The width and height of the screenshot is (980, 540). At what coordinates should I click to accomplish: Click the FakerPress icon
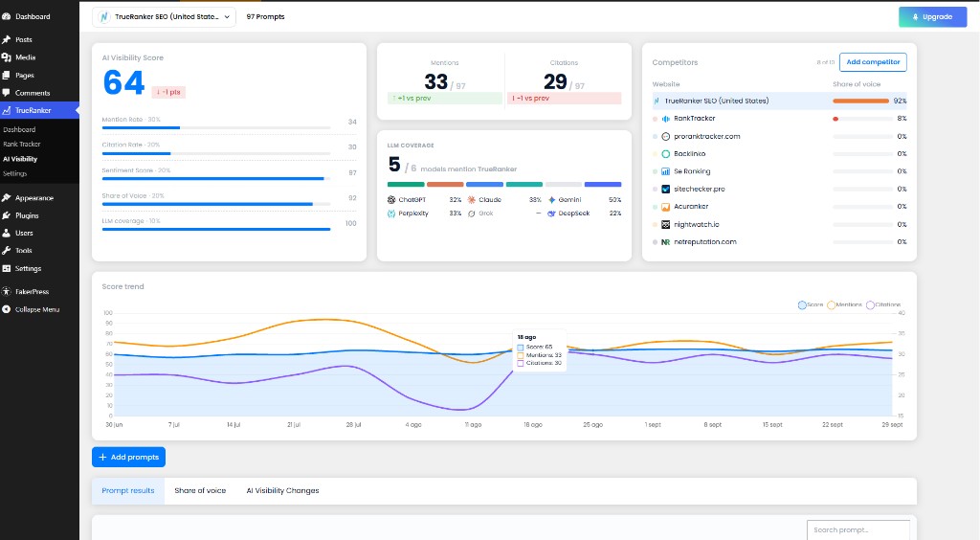pos(7,291)
